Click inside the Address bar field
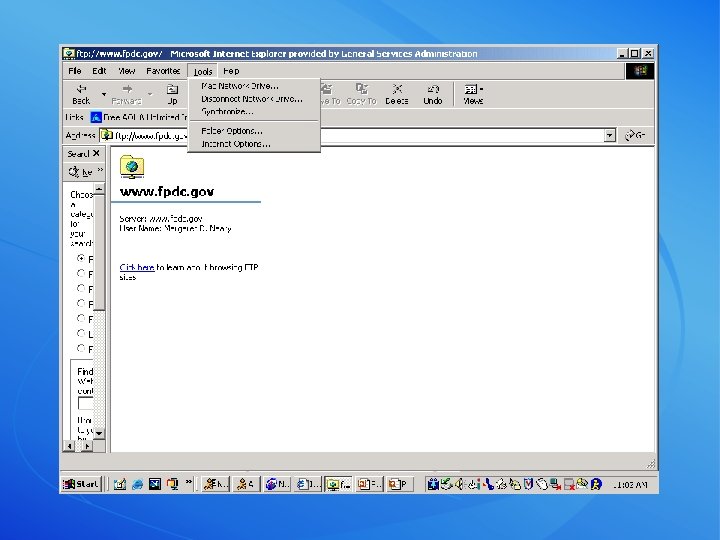This screenshot has height=540, width=720. [358, 135]
